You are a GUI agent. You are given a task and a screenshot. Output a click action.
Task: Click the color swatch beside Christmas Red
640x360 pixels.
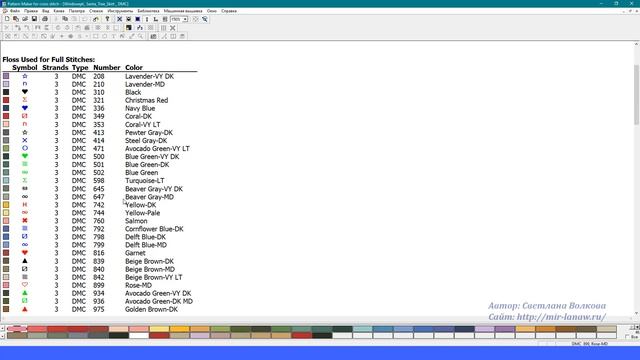coord(6,100)
